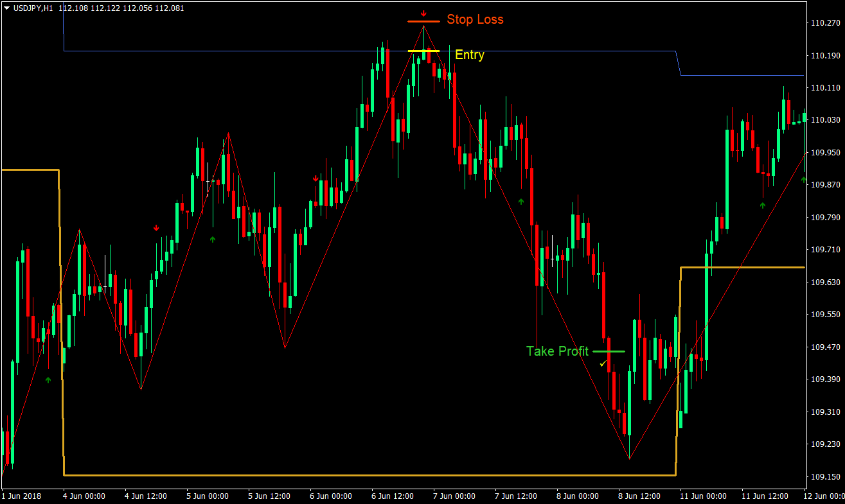Click the green Take Profit level line
The height and width of the screenshot is (504, 845).
click(x=609, y=352)
